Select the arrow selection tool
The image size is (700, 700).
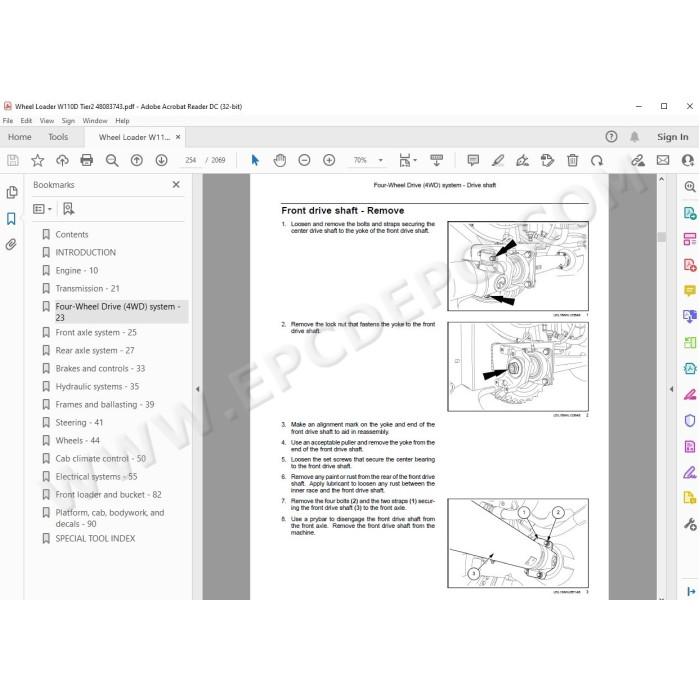point(255,160)
